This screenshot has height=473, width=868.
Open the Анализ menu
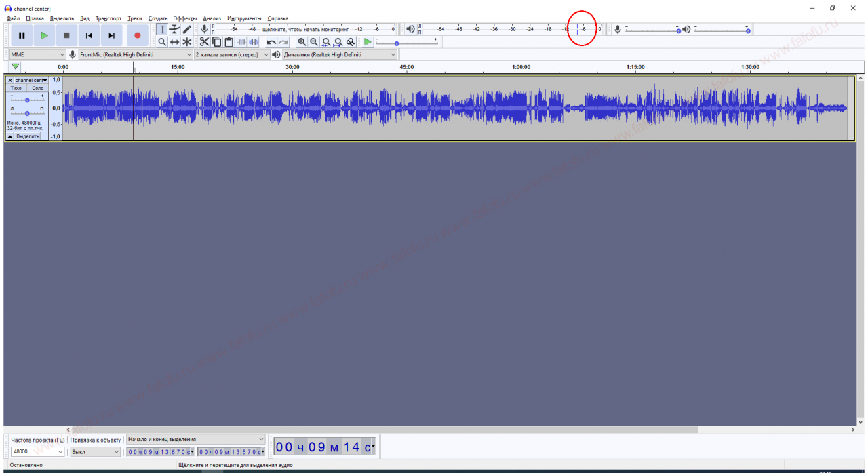pos(212,18)
